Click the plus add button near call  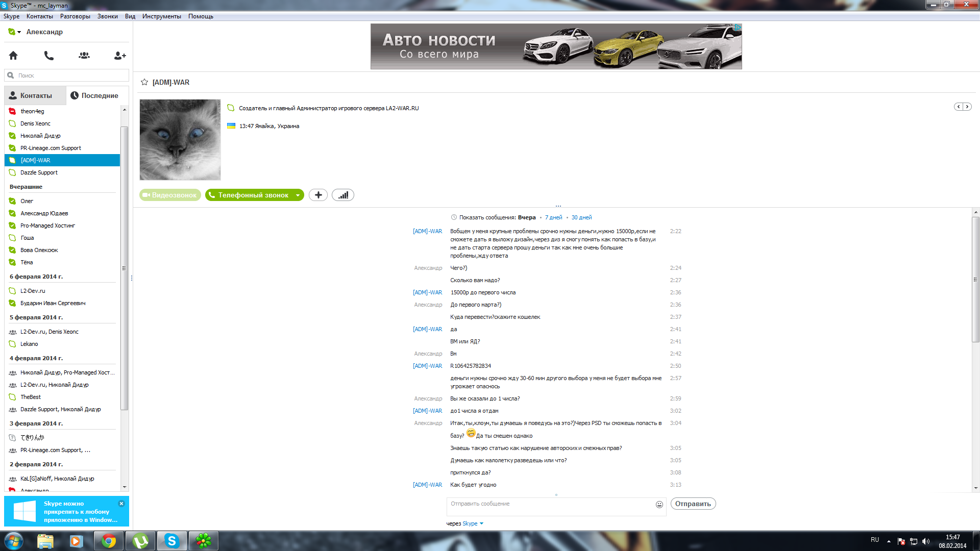point(318,195)
